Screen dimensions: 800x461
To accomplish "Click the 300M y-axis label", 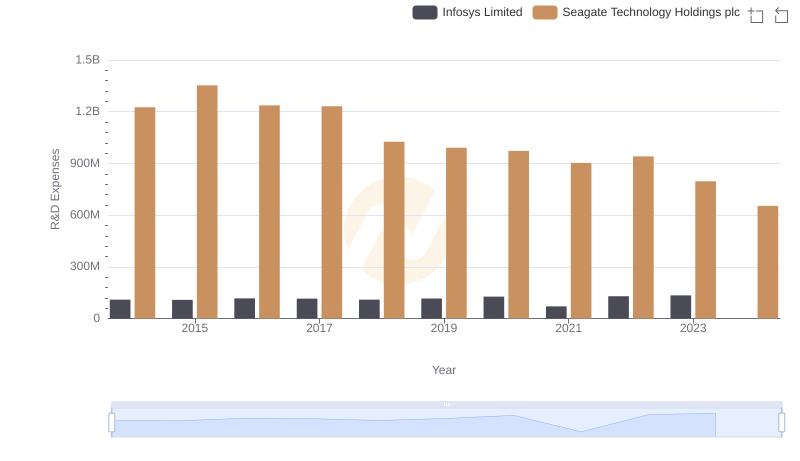I will (x=85, y=266).
